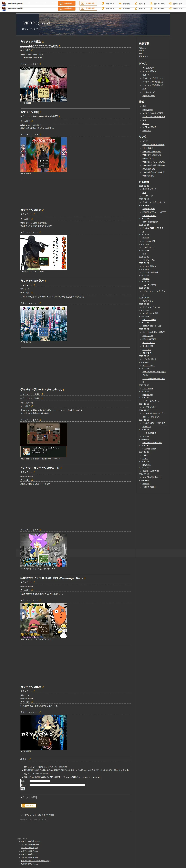This screenshot has height=868, width=186.
Task: Click edit pencil beside 名探偵カマソッソ heading
Action: (85, 578)
